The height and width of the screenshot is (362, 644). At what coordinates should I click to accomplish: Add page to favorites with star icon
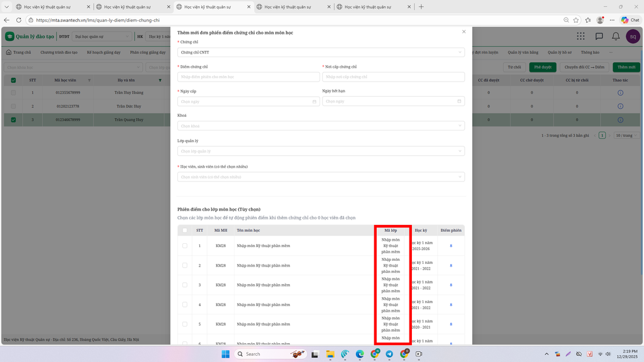pos(576,19)
